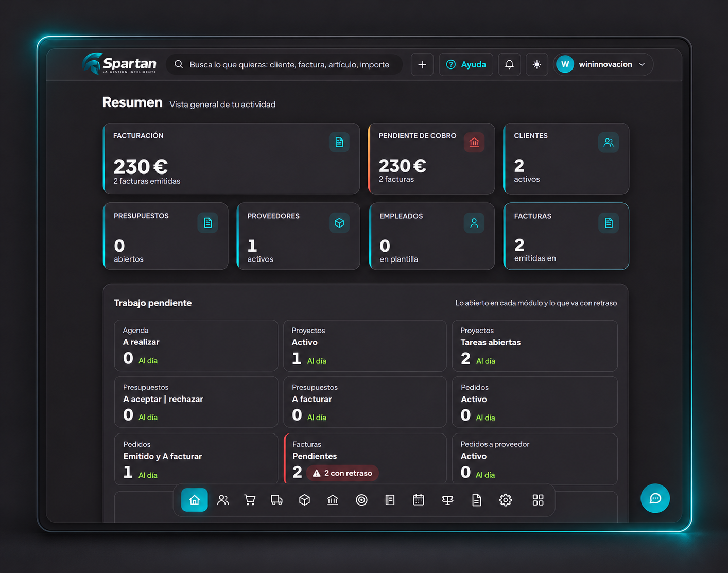Open the Clients people icon in dock

tap(223, 500)
